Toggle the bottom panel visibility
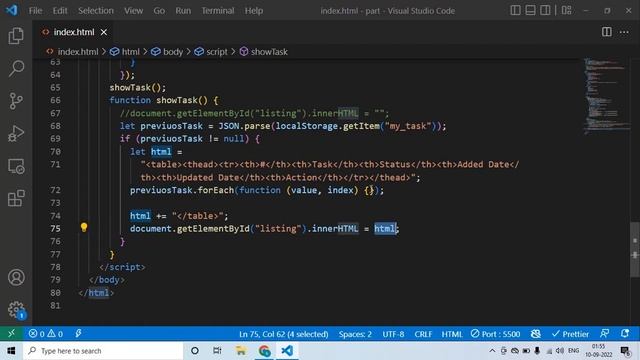The image size is (640, 360). (x=530, y=10)
